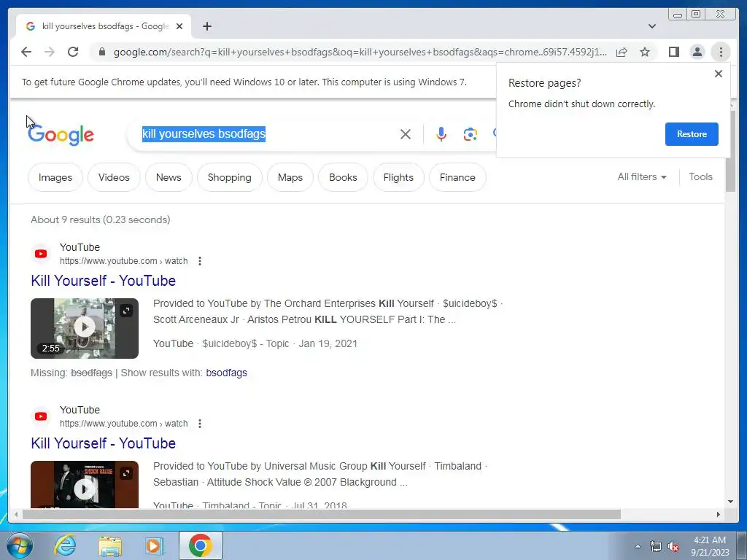Screen dimensions: 747x560
Task: Click the vertical scrollbar down arrow
Action: pyautogui.click(x=731, y=502)
